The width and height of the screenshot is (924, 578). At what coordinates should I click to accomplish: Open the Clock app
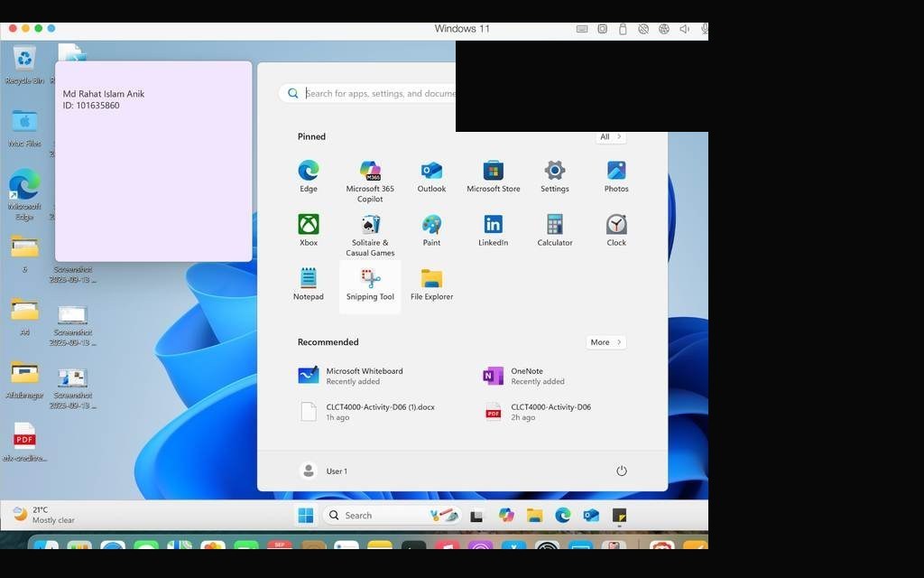click(616, 230)
